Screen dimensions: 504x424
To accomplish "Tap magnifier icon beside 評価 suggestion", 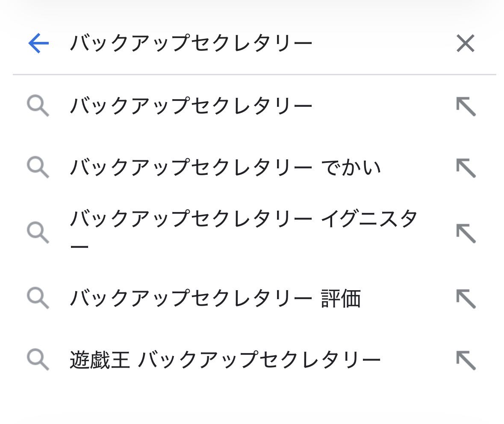I will click(x=38, y=298).
